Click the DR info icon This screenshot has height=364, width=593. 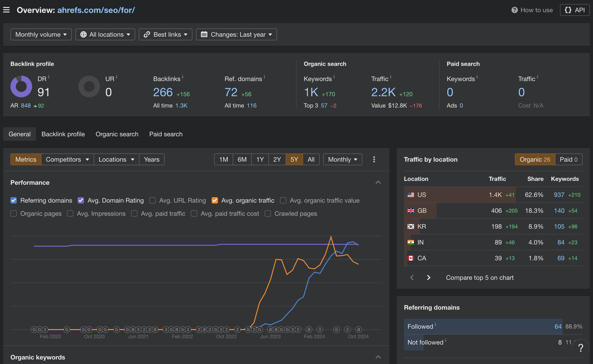[49, 77]
